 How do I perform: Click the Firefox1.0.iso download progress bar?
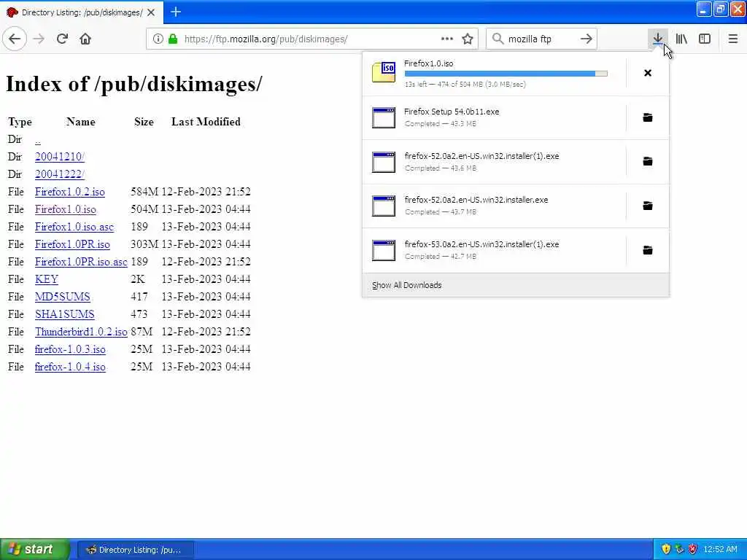[x=506, y=74]
